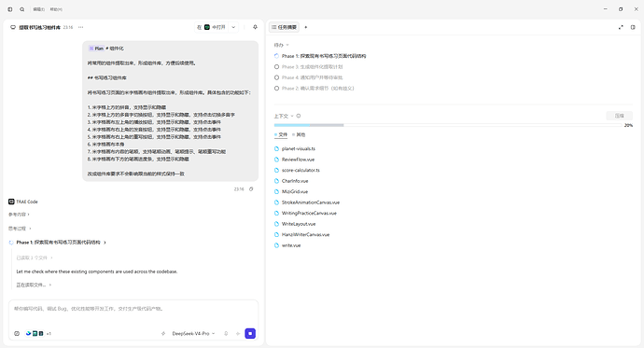Open the 编辑 menu in the title bar
This screenshot has width=644, height=348.
(x=38, y=9)
